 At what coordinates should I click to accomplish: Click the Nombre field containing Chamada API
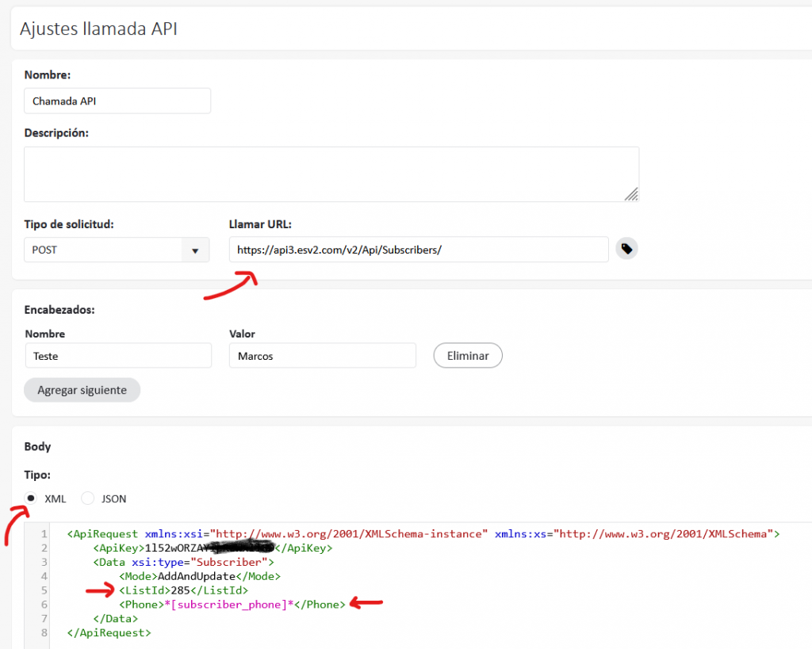pos(117,101)
